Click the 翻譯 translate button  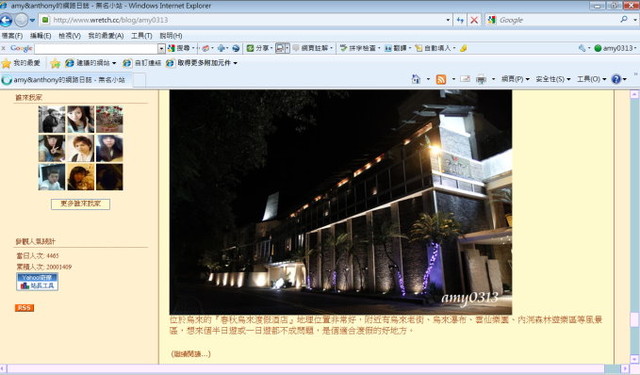pos(396,48)
